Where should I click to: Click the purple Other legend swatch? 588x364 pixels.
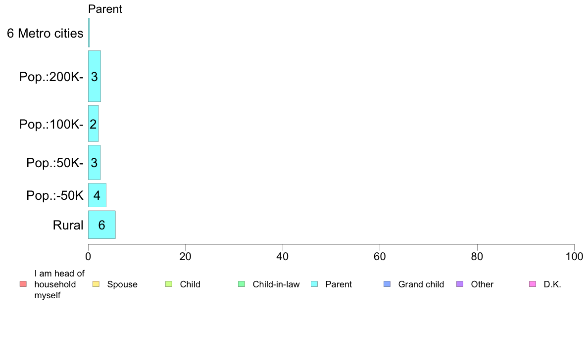tap(460, 284)
